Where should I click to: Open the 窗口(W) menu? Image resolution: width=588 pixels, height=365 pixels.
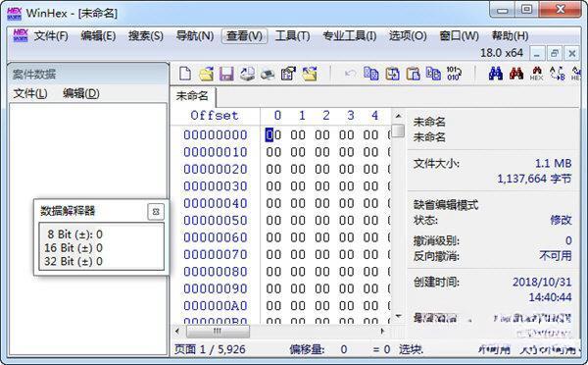pyautogui.click(x=459, y=36)
